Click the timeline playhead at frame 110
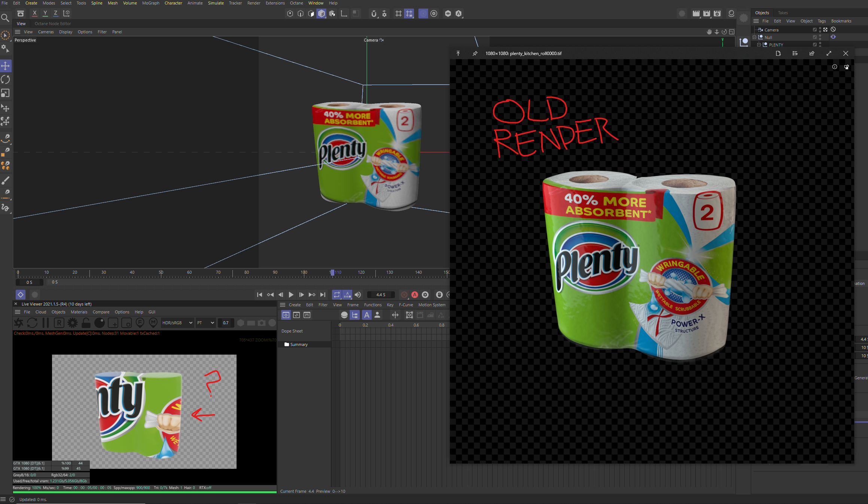This screenshot has width=868, height=504. pos(332,273)
